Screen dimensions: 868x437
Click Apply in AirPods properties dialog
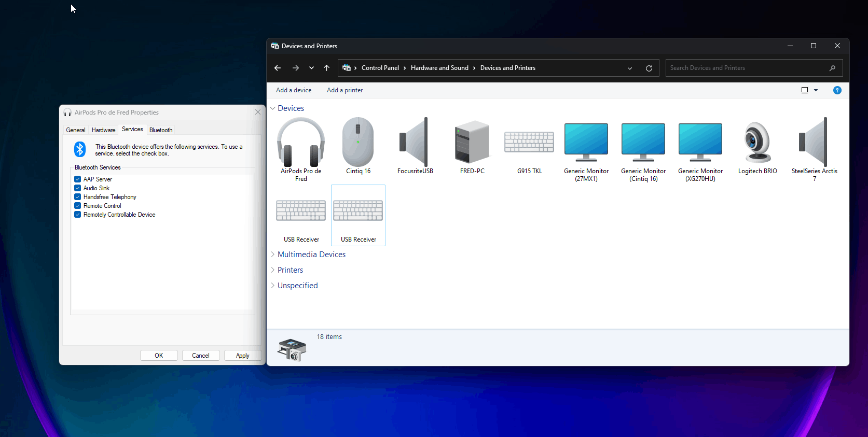[243, 356]
